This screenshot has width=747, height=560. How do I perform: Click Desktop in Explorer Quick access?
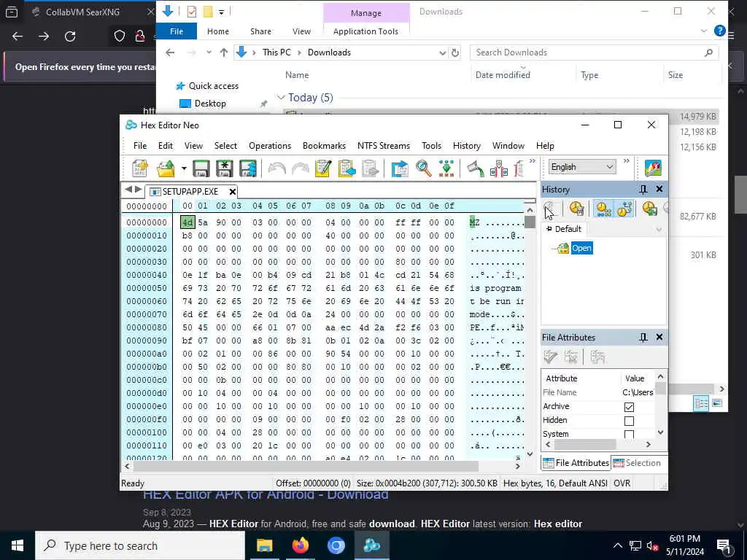pyautogui.click(x=210, y=104)
